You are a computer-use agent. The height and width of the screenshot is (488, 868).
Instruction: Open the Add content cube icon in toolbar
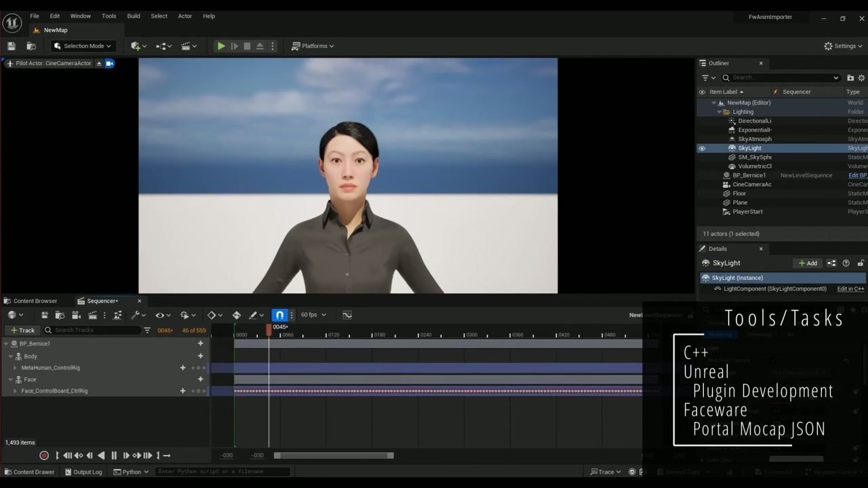click(x=138, y=46)
